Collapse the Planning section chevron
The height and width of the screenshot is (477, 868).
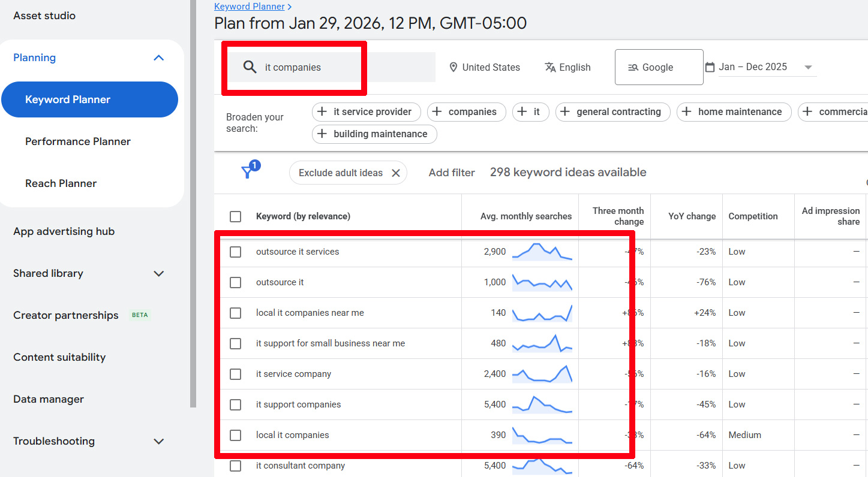tap(158, 58)
